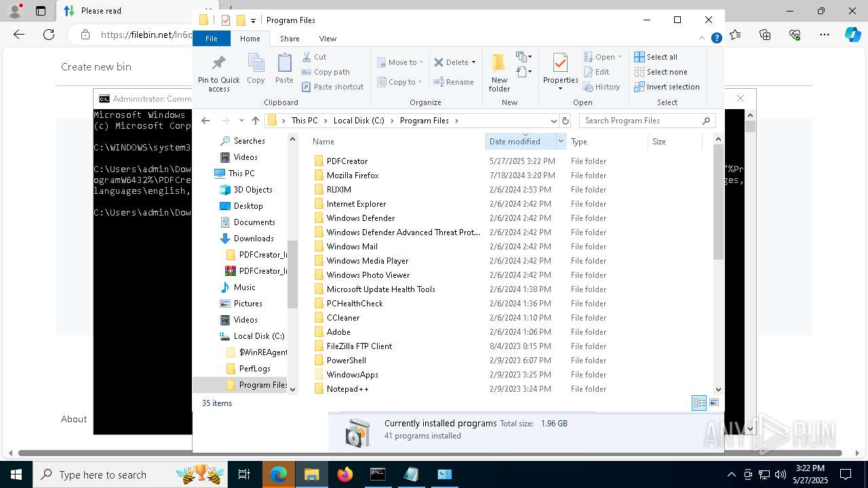The height and width of the screenshot is (488, 868).
Task: Click Paste shortcut in ribbon
Action: (332, 87)
